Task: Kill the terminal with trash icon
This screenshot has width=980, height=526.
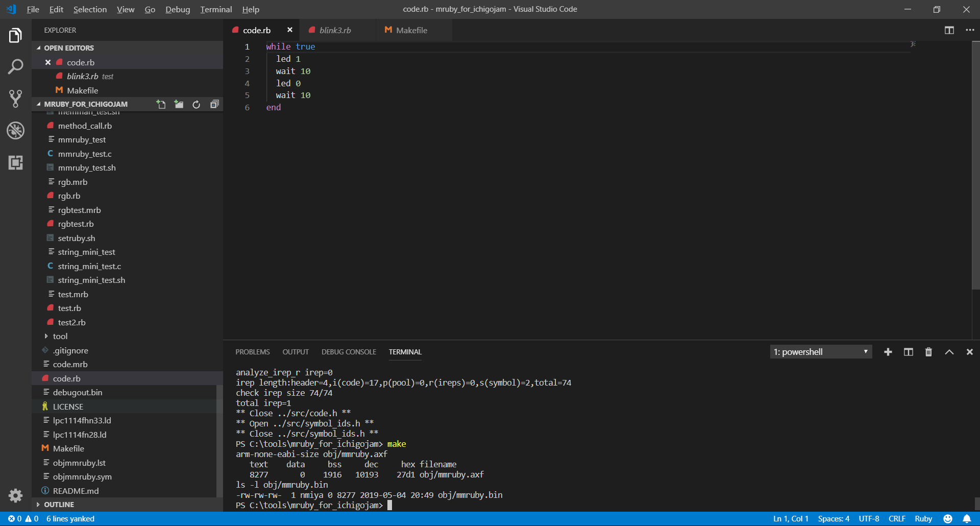Action: pyautogui.click(x=928, y=352)
